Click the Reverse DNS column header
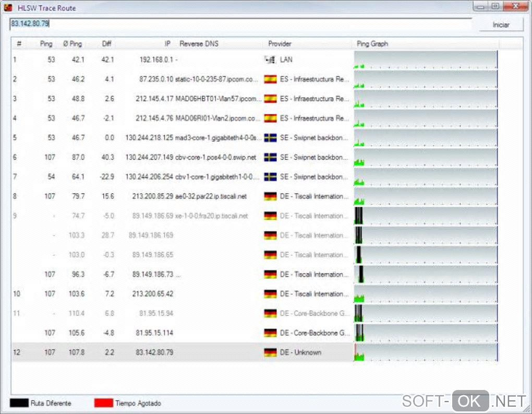The height and width of the screenshot is (414, 532). point(199,44)
